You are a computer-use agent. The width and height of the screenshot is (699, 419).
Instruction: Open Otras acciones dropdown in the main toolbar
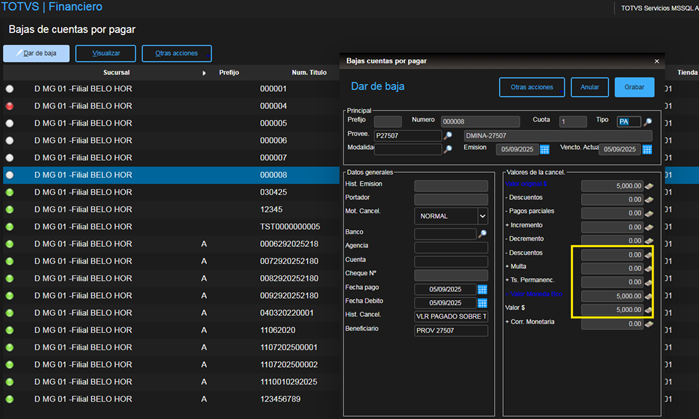pyautogui.click(x=177, y=53)
